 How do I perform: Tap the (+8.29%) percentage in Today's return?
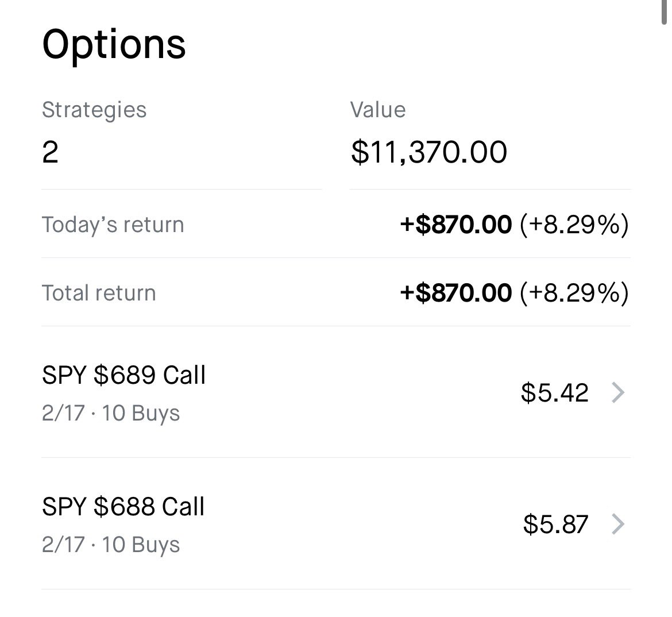[574, 225]
